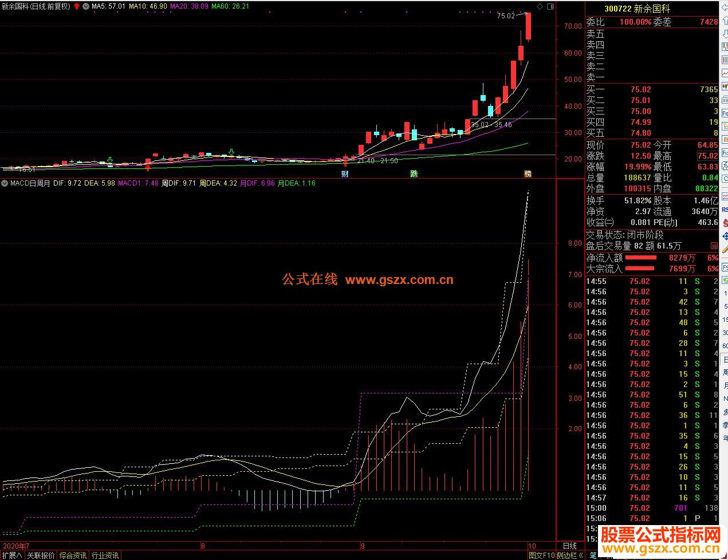The height and width of the screenshot is (560, 728).
Task: Click the 买五 price 74.80 row
Action: pos(652,133)
